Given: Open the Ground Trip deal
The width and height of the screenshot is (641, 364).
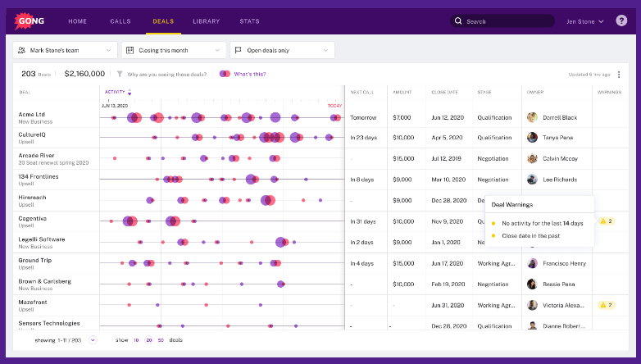Looking at the screenshot, I should [34, 260].
